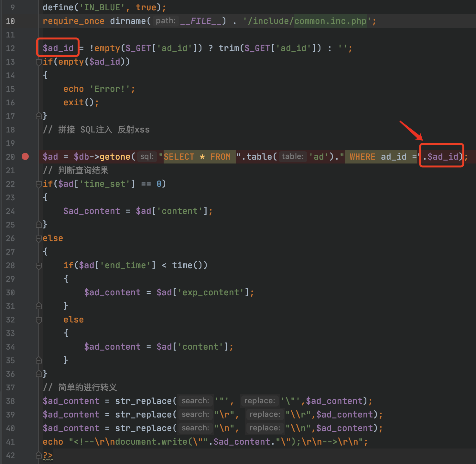Screen dimensions: 476x464
Task: Click the boxed .$ad_id at end of SQL query
Action: 442,157
